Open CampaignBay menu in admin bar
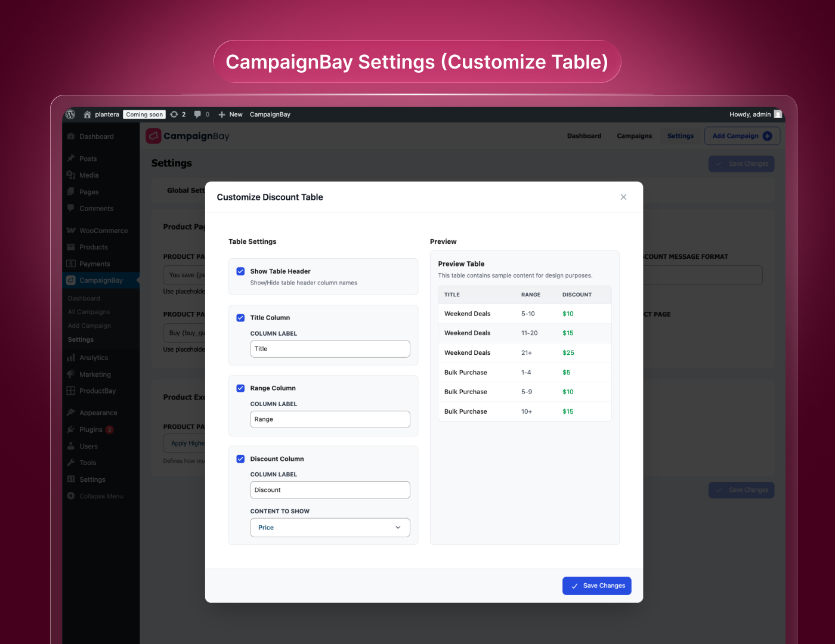Screen dimensions: 835x644 tap(270, 114)
